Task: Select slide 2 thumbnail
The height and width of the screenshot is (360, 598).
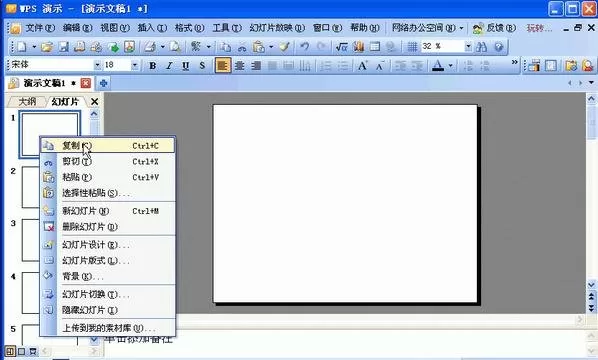Action: [31, 187]
